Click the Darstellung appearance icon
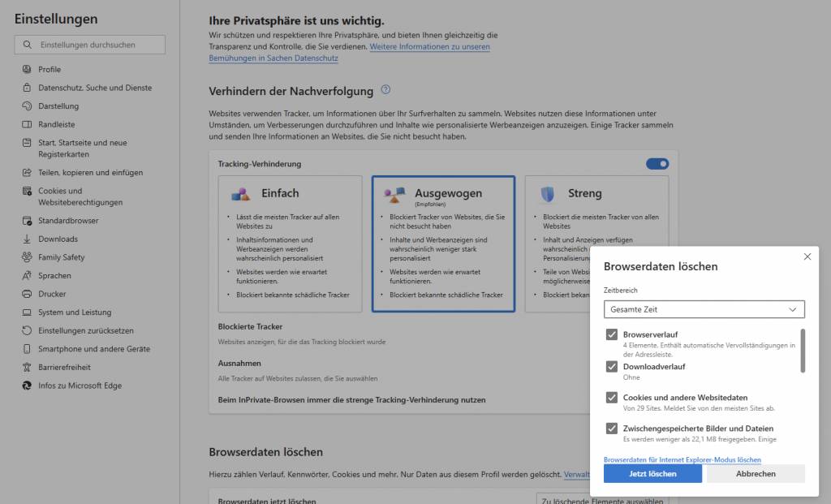The height and width of the screenshot is (504, 831). [26, 106]
